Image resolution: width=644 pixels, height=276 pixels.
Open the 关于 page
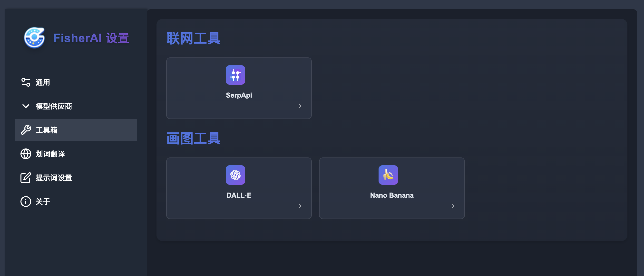pos(76,202)
